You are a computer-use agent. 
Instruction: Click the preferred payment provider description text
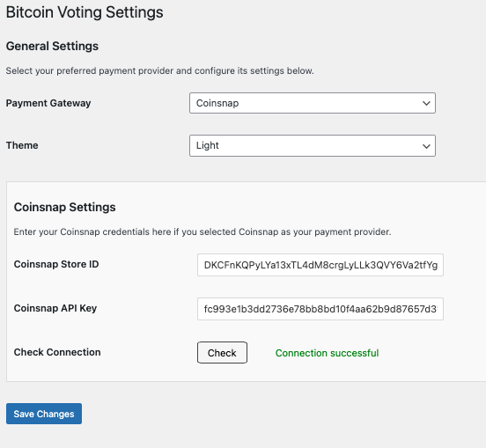160,71
